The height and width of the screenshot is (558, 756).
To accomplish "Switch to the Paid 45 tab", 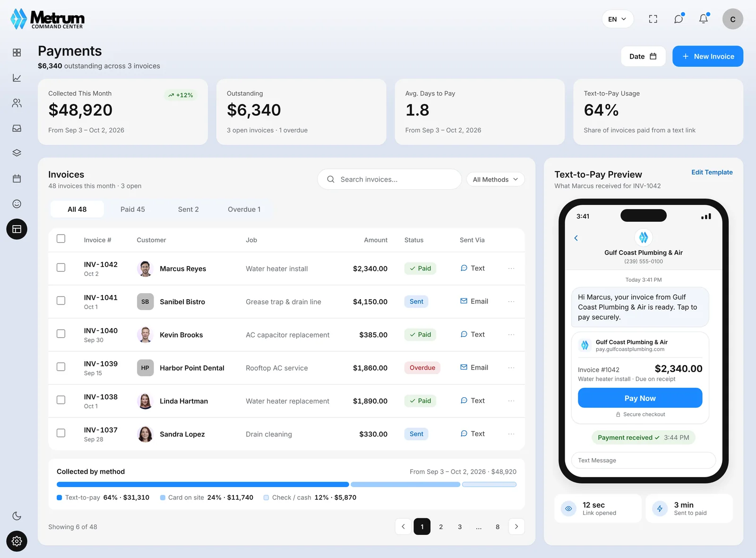I will click(133, 209).
